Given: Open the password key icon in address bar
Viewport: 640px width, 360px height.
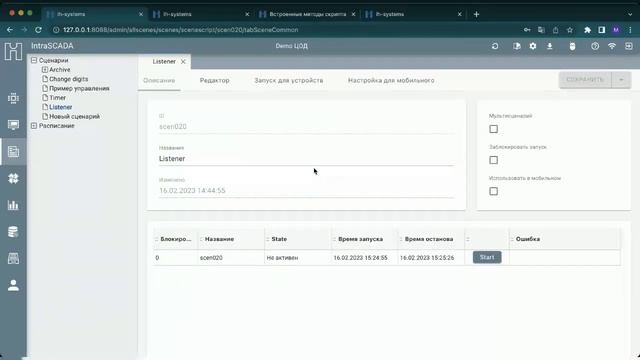Looking at the screenshot, I should (x=527, y=30).
